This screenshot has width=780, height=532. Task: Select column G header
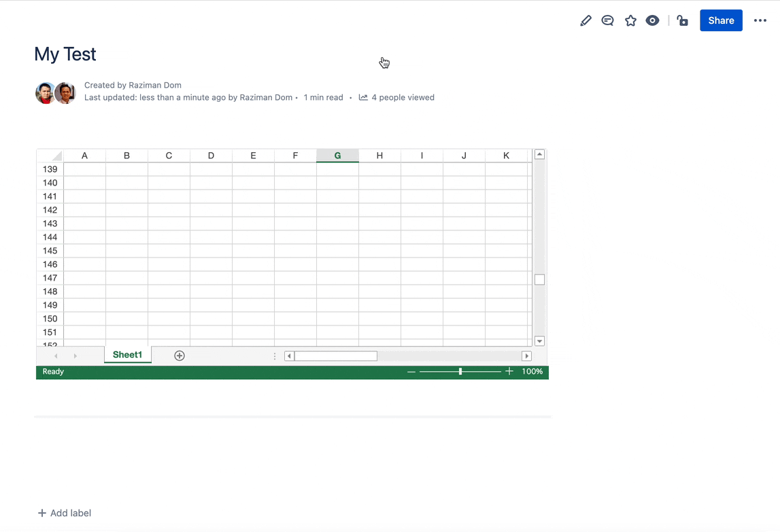(337, 156)
